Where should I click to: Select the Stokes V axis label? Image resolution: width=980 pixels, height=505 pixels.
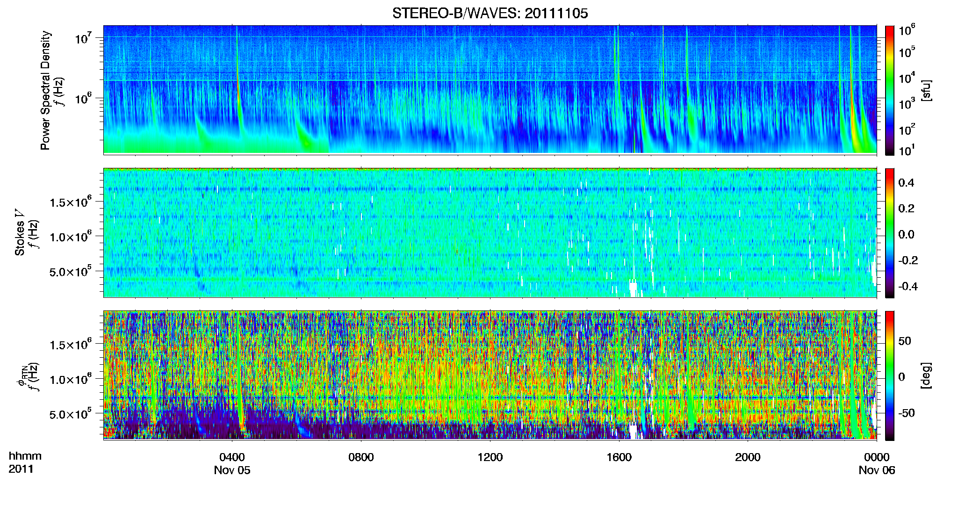pos(20,233)
